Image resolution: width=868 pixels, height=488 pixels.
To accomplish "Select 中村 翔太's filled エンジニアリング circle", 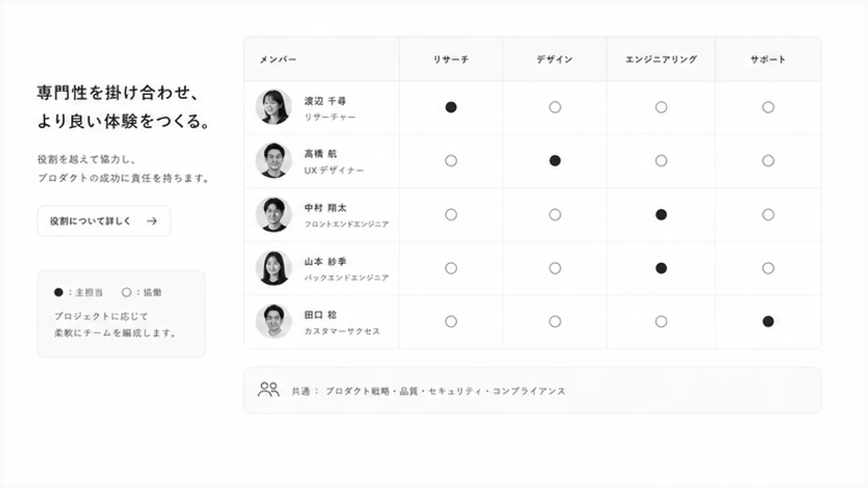I will click(660, 215).
